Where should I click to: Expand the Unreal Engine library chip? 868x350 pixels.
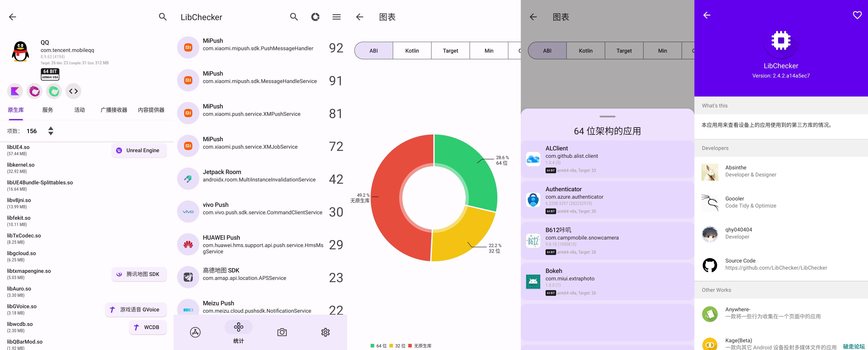(139, 150)
